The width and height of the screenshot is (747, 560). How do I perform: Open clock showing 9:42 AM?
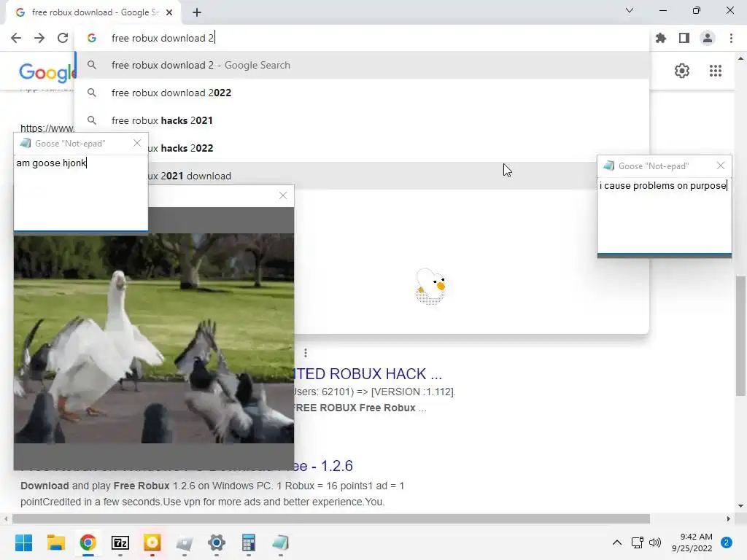coord(692,542)
